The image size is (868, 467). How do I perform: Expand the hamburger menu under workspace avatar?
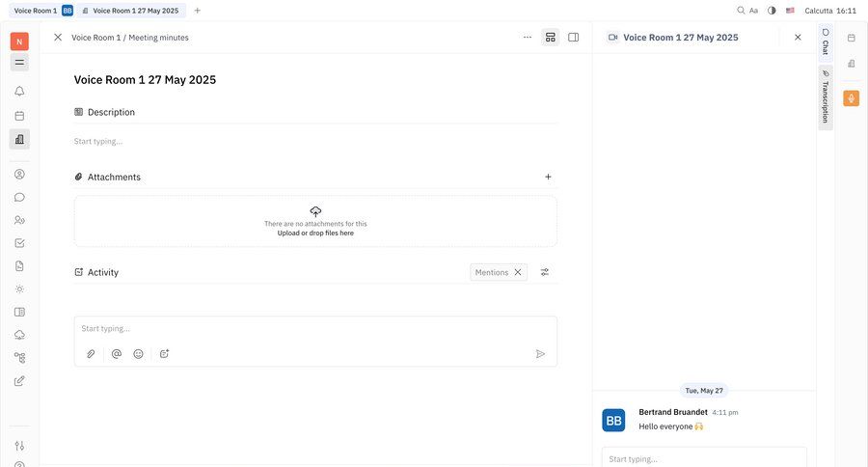[x=19, y=63]
